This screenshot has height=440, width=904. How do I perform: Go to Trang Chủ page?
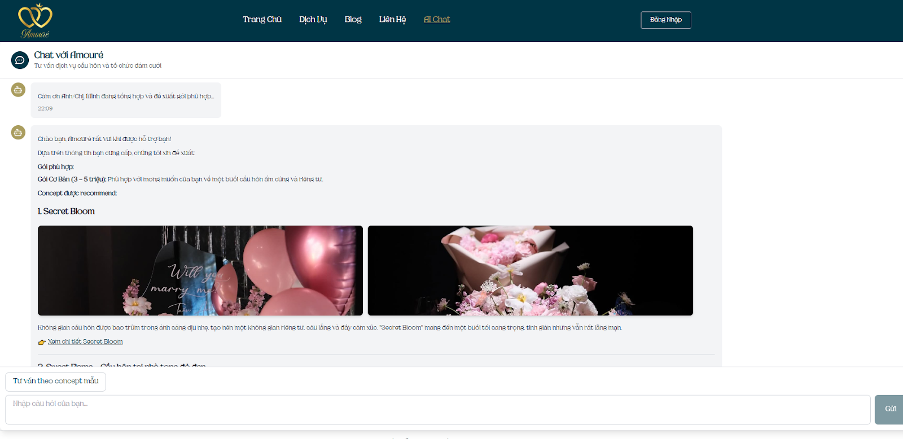262,19
